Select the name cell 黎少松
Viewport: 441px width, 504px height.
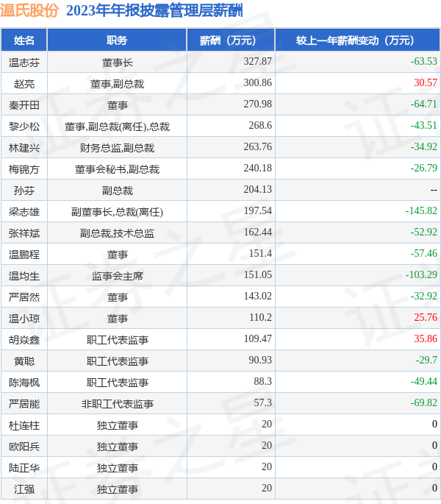pos(24,126)
